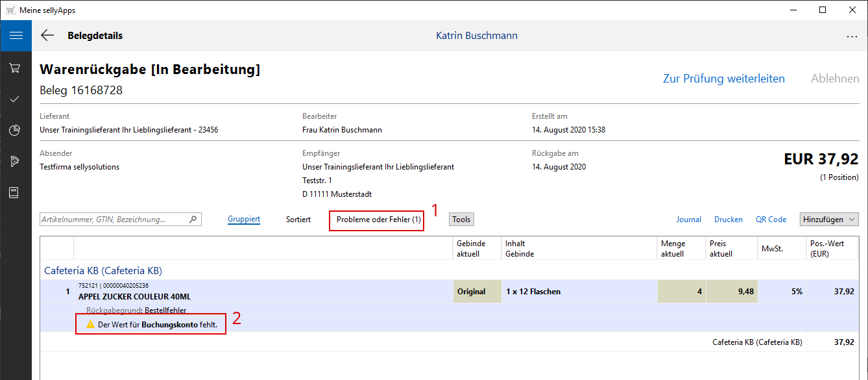Open the hamburger navigation menu

(16, 36)
